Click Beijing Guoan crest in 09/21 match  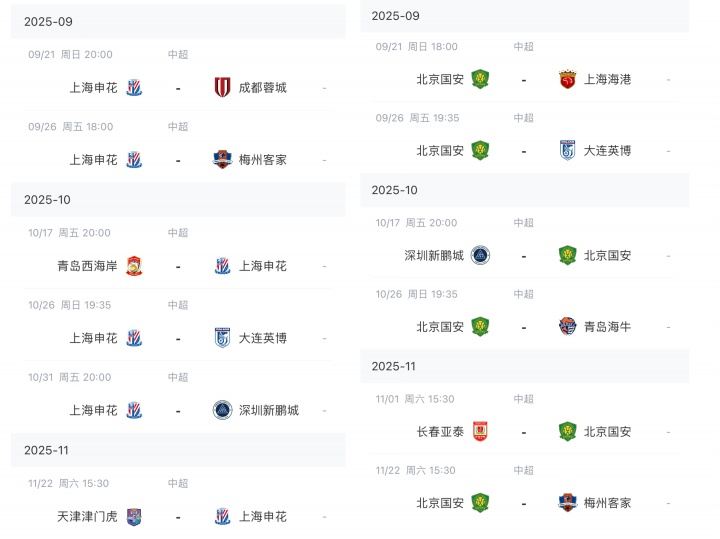480,79
